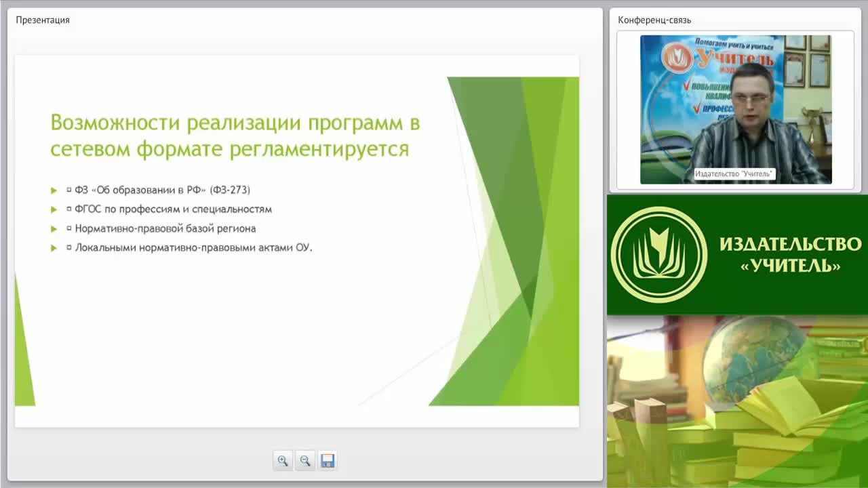Save the presentation with the floppy disk icon

328,461
